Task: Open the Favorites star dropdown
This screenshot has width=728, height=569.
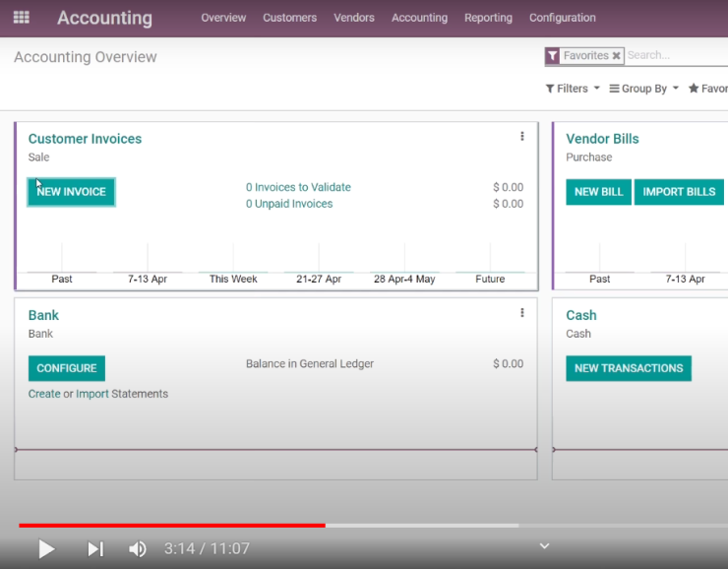Action: click(x=708, y=89)
